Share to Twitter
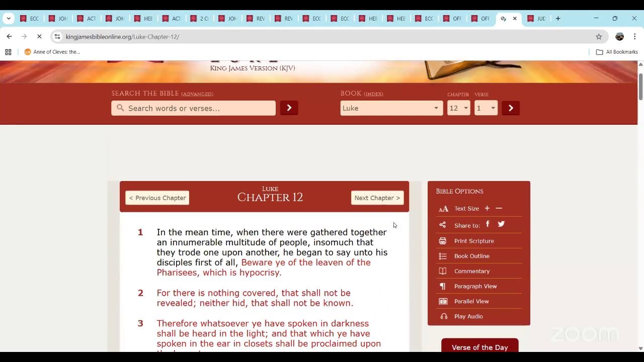Viewport: 644px width, 362px height. pyautogui.click(x=501, y=224)
